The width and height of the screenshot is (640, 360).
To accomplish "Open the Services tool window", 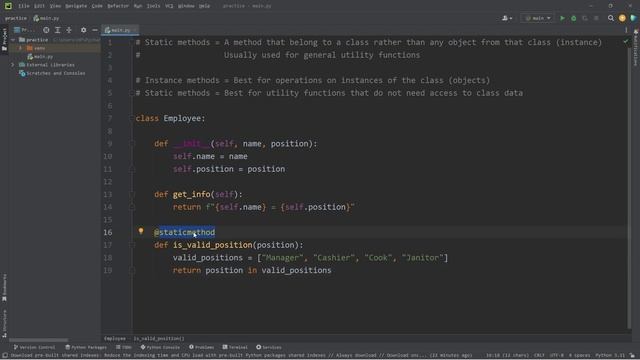I will (x=269, y=347).
